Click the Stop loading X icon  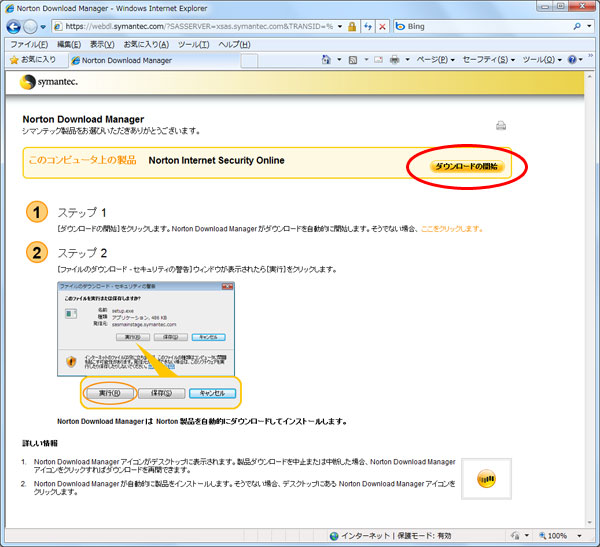tap(382, 25)
